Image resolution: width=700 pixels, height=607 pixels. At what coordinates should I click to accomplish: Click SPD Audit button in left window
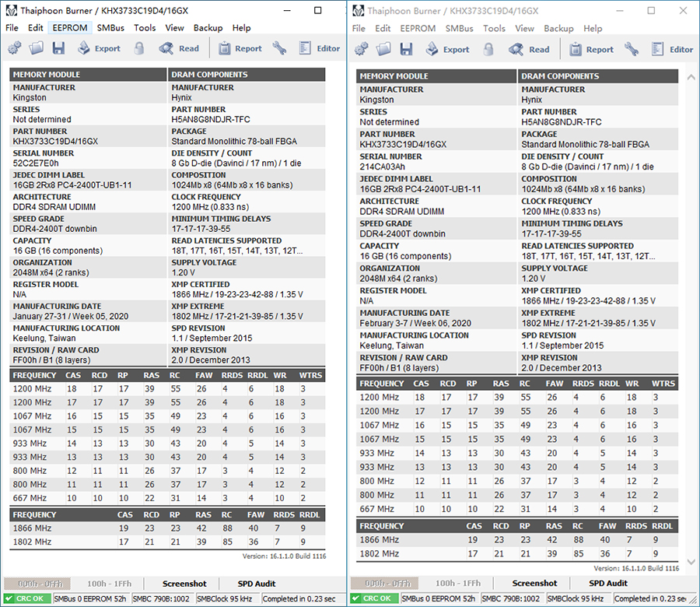[x=257, y=584]
